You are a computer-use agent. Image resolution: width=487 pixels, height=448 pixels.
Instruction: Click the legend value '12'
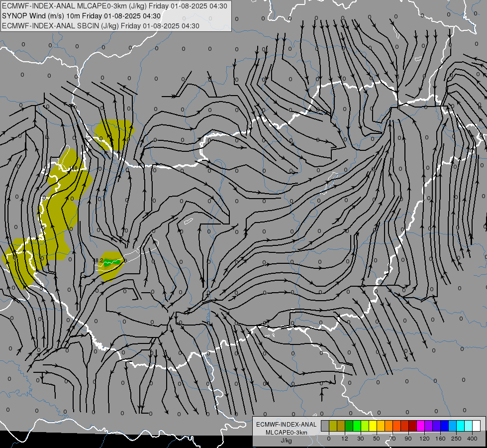(x=345, y=439)
